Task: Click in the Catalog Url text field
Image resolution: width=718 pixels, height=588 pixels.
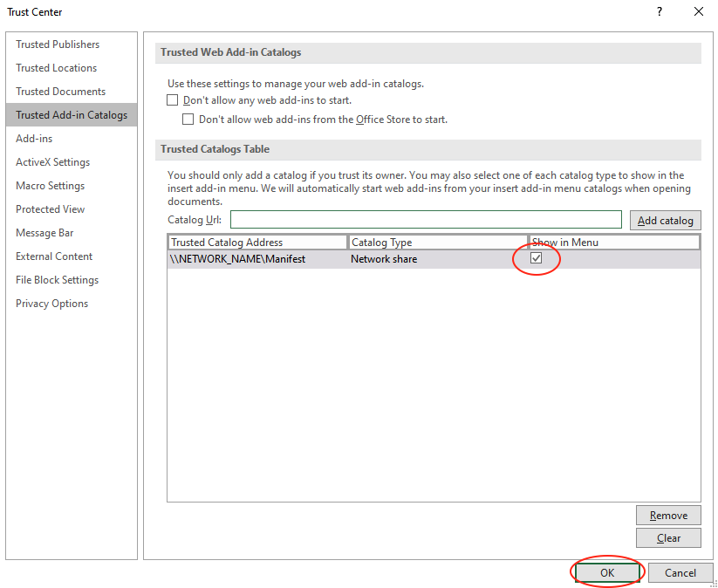Action: click(x=426, y=220)
